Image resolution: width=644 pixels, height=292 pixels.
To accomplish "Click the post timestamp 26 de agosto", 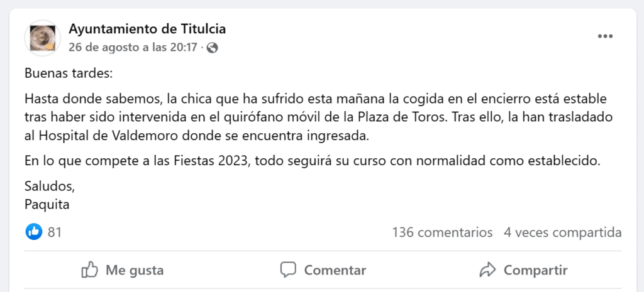I will pyautogui.click(x=133, y=47).
